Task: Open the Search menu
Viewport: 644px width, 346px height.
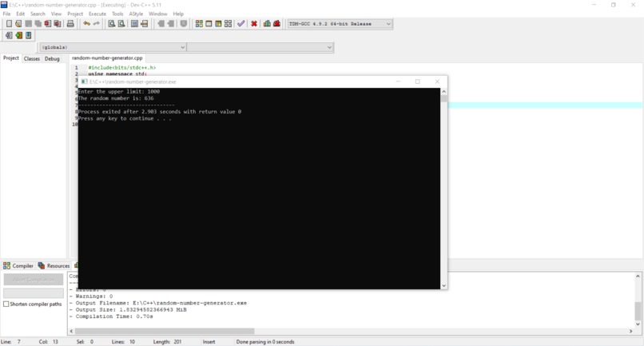Action: [x=38, y=14]
